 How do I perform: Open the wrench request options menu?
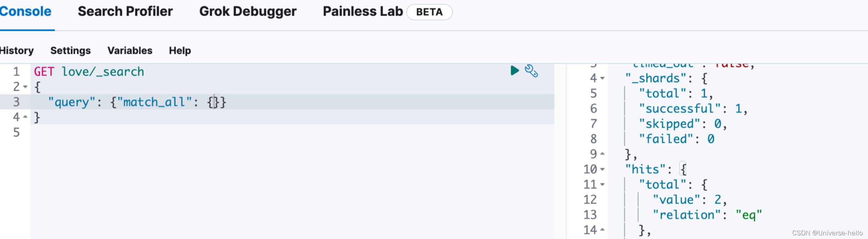click(531, 71)
